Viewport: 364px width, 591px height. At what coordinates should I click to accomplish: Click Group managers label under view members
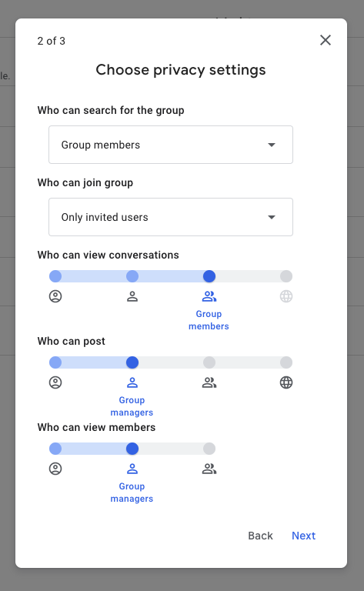(x=132, y=492)
